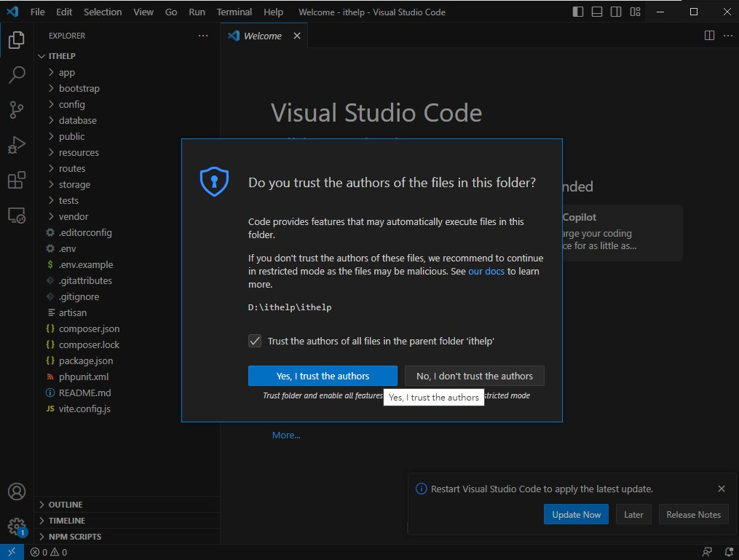Image resolution: width=739 pixels, height=560 pixels.
Task: Toggle 'Trust the authors of all files' checkbox
Action: pyautogui.click(x=255, y=341)
